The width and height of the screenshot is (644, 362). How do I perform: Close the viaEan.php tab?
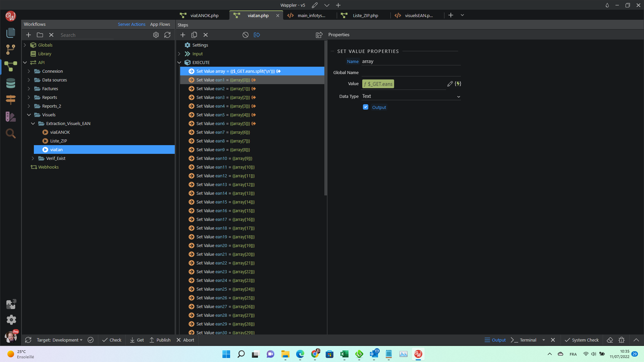[278, 15]
